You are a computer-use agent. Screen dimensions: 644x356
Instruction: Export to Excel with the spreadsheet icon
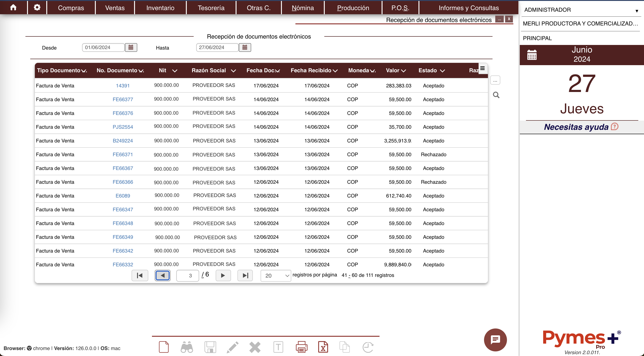323,347
